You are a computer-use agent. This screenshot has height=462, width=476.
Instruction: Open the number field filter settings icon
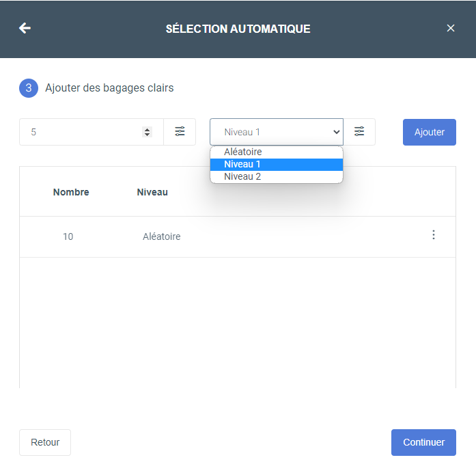tap(180, 132)
